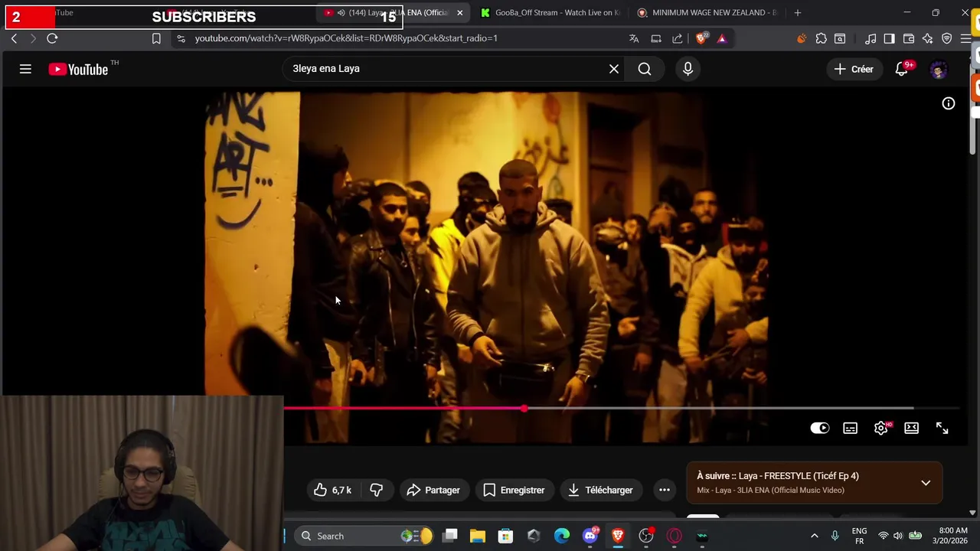Open the Créer upload button
The height and width of the screenshot is (551, 980).
tap(854, 69)
